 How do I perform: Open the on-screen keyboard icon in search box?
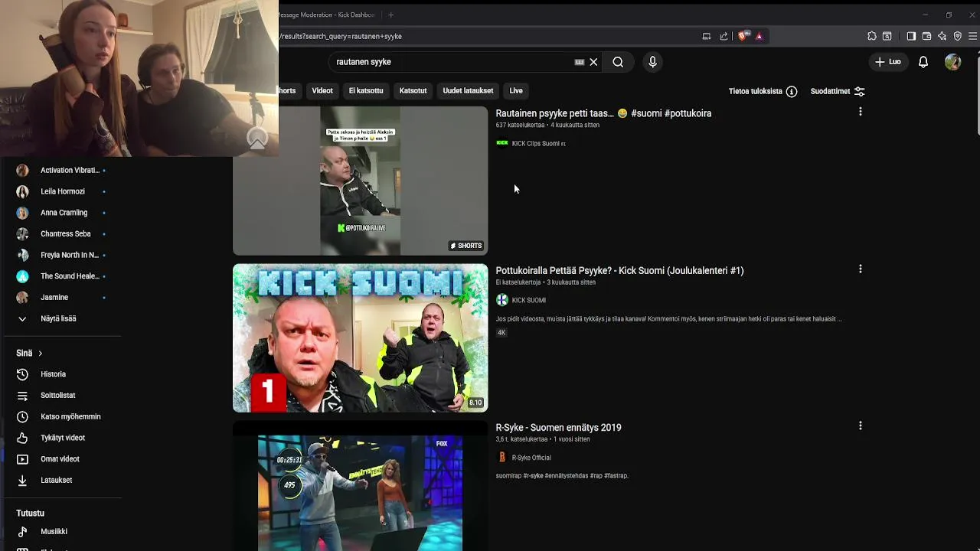[x=580, y=62]
